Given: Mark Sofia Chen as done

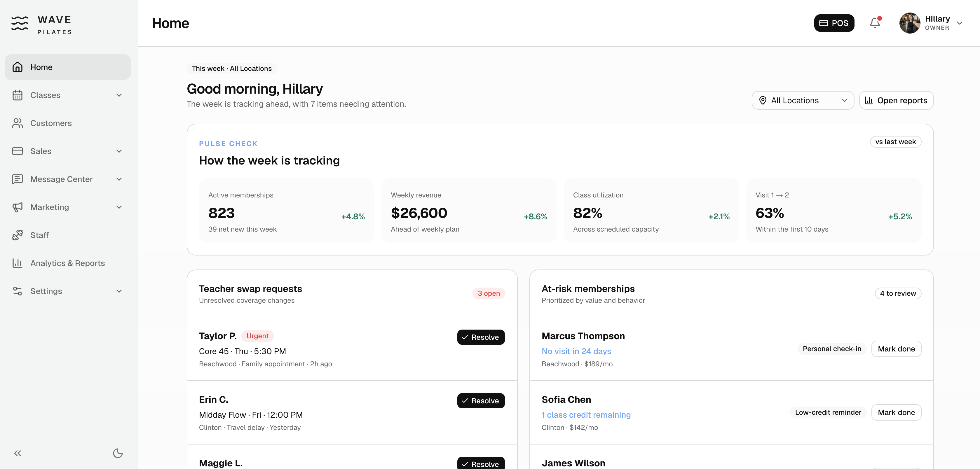Looking at the screenshot, I should coord(896,412).
